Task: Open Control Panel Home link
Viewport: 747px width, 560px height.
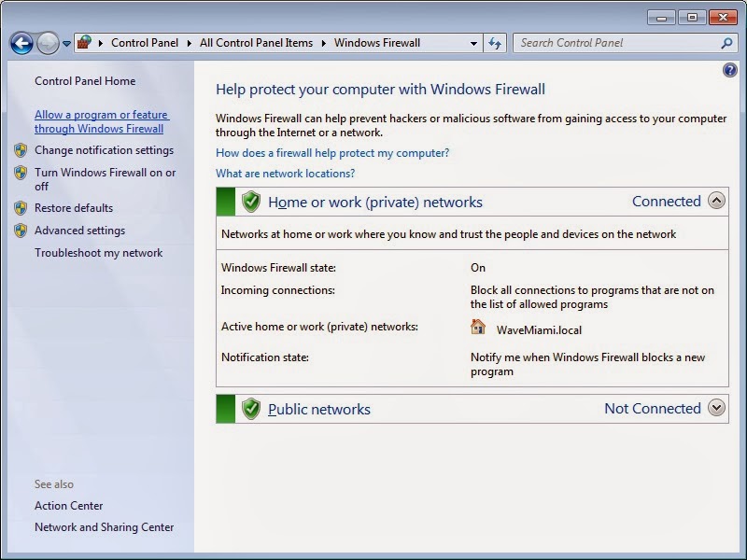Action: [85, 81]
